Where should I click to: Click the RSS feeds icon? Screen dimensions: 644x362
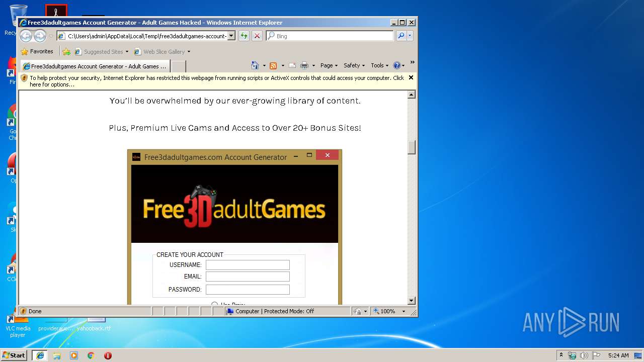coord(273,65)
